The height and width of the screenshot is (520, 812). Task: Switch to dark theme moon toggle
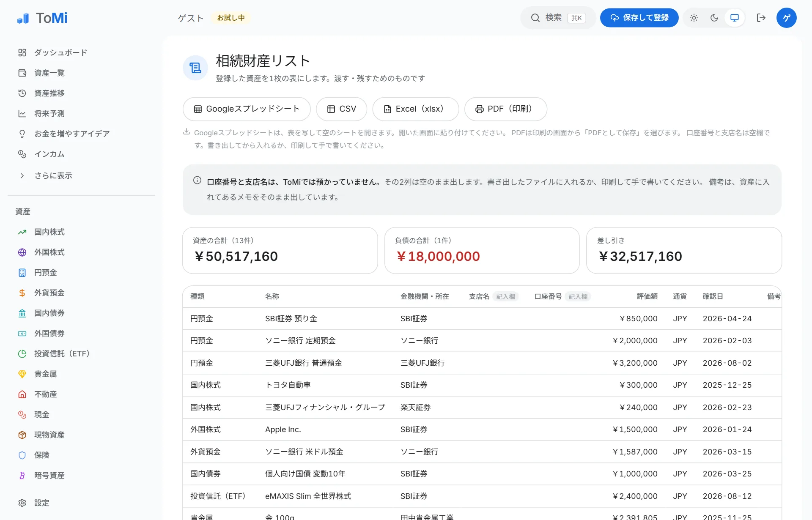[714, 18]
